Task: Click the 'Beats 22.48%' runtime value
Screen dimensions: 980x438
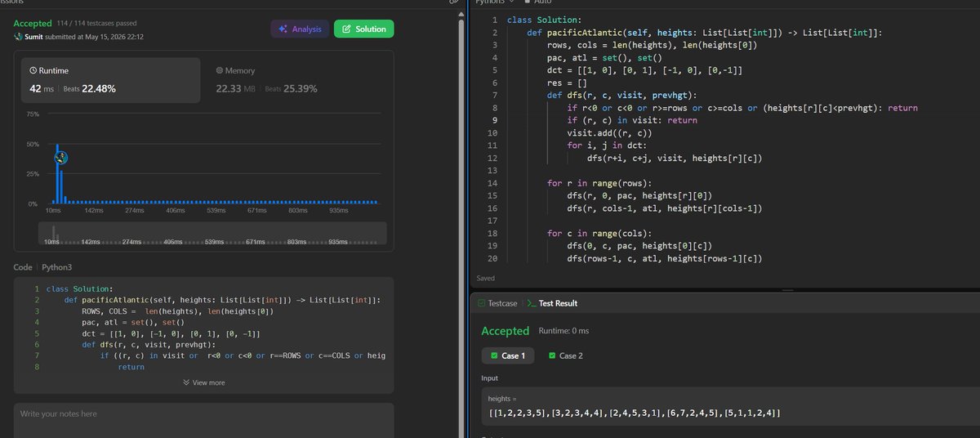Action: (89, 89)
